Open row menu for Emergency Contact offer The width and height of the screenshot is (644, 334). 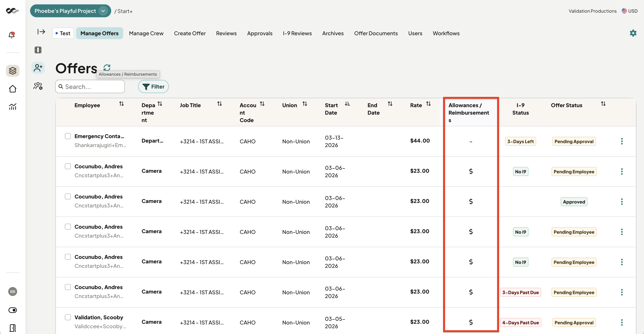622,141
